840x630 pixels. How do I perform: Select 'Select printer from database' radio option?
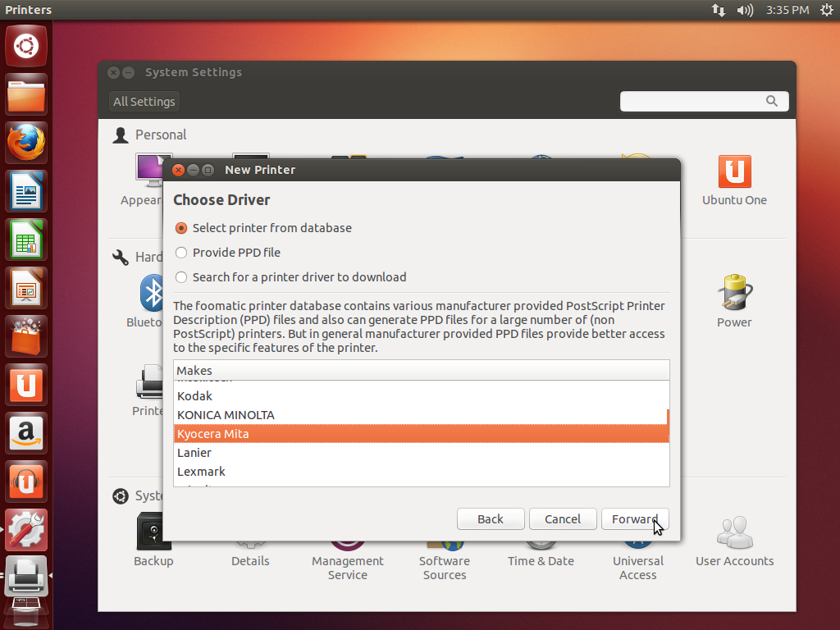click(181, 228)
